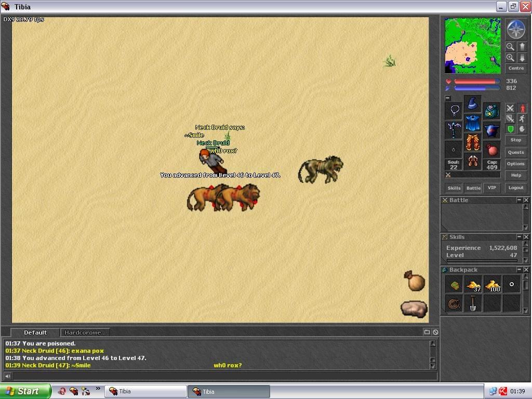The height and width of the screenshot is (399, 532).
Task: Select the small white ring in Backpack
Action: 512,284
